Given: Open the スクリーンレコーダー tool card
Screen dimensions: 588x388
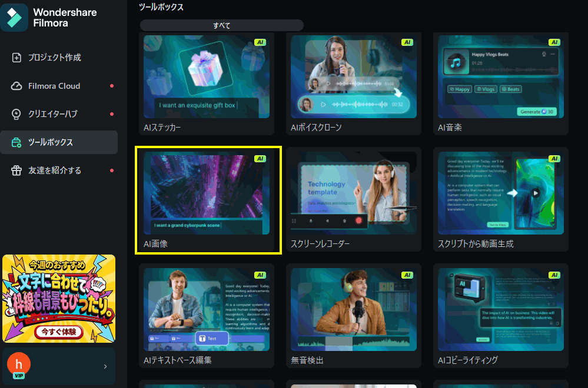Looking at the screenshot, I should click(x=354, y=200).
